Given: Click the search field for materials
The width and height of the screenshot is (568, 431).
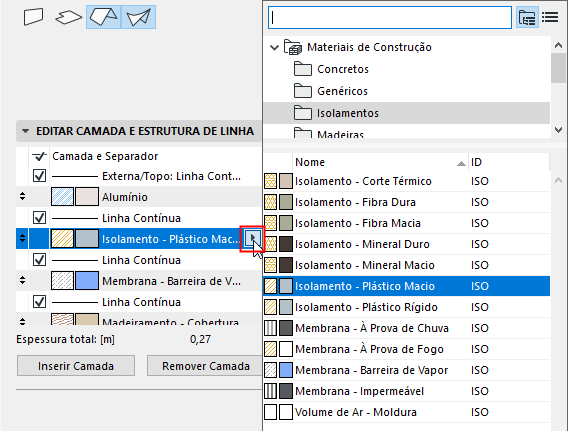Looking at the screenshot, I should pyautogui.click(x=390, y=17).
